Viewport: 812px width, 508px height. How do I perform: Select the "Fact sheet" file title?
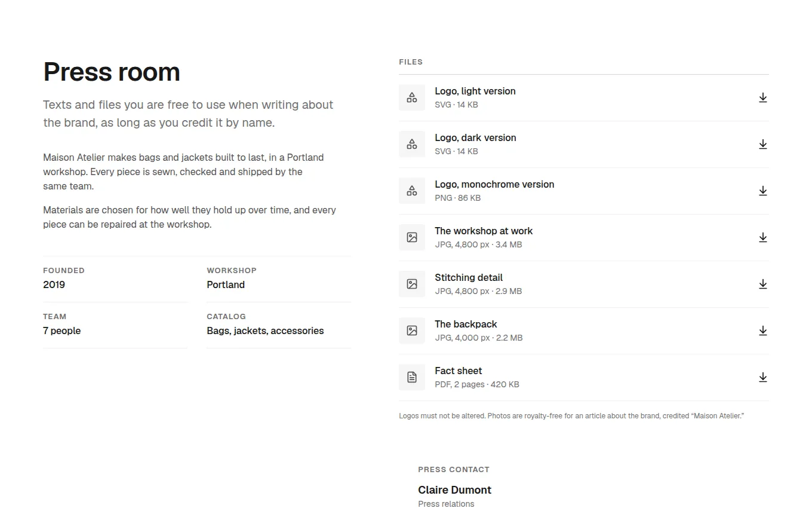(459, 371)
